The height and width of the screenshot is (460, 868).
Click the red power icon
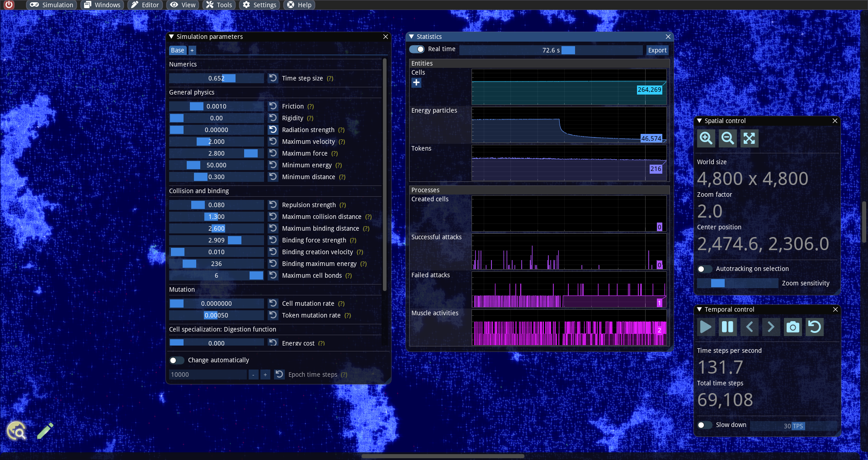(x=9, y=5)
